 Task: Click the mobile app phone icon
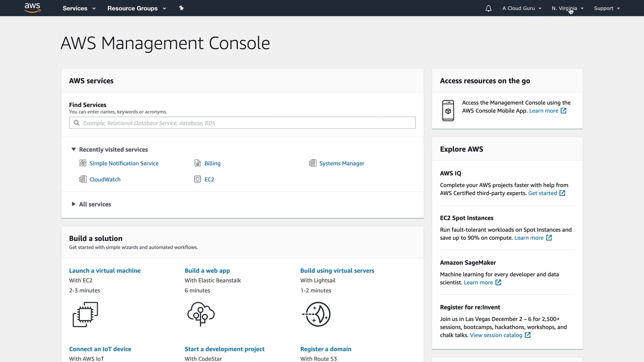448,111
